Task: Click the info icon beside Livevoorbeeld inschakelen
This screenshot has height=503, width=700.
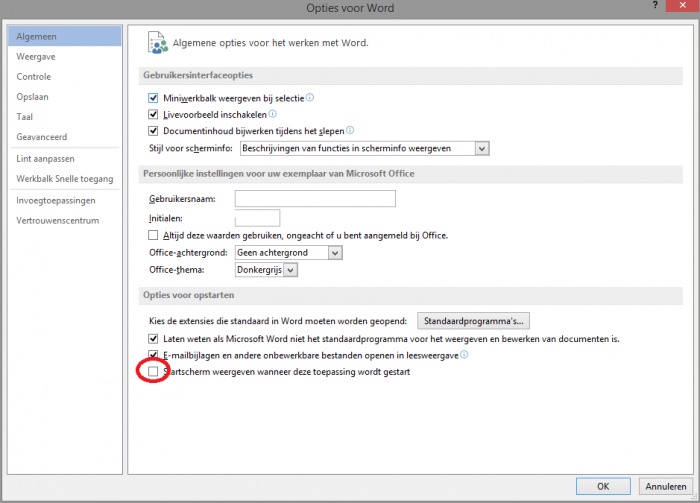Action: [x=272, y=114]
